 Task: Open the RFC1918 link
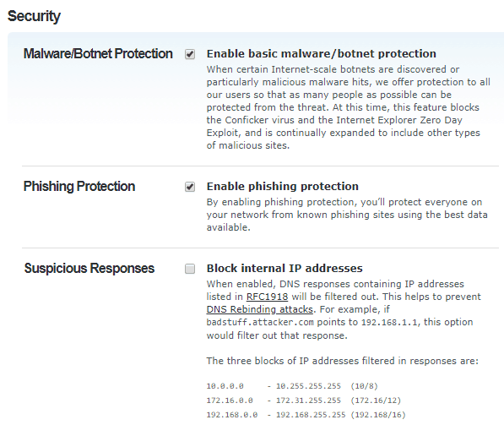click(x=267, y=297)
